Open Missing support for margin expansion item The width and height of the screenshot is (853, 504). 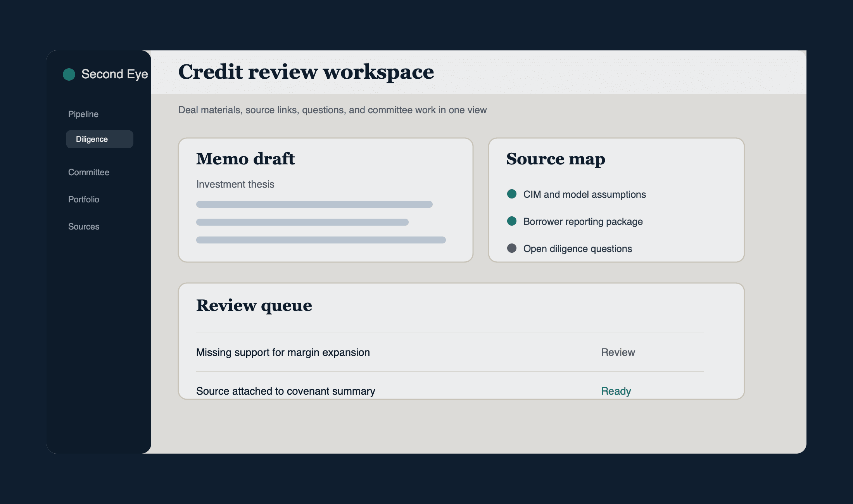pyautogui.click(x=283, y=352)
